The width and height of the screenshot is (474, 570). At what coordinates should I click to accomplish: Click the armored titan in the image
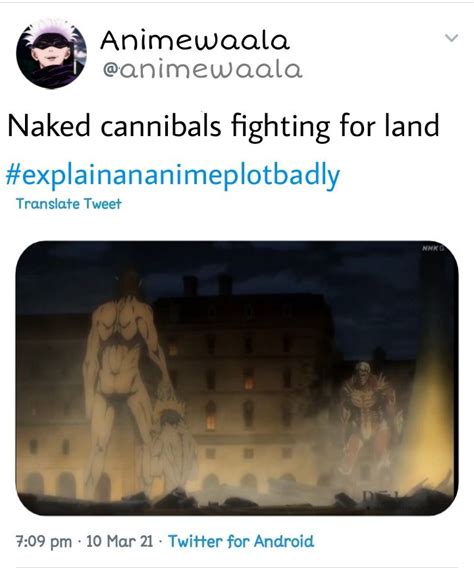click(366, 418)
